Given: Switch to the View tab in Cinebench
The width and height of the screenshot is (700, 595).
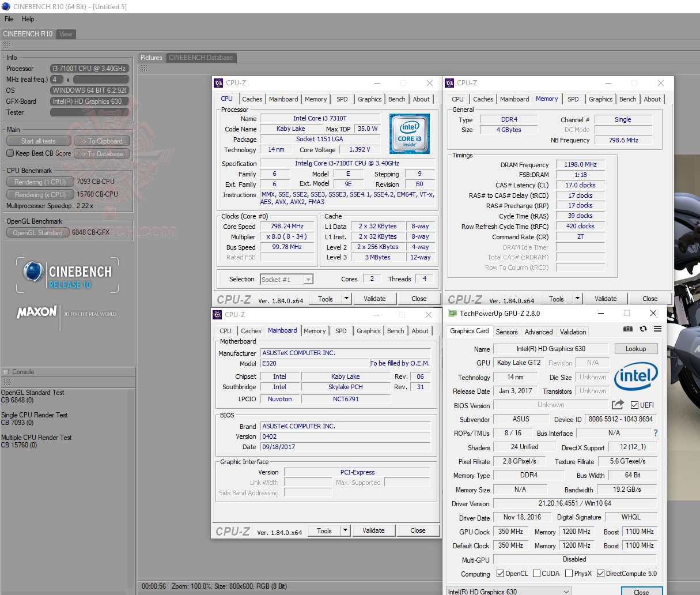Looking at the screenshot, I should [66, 34].
